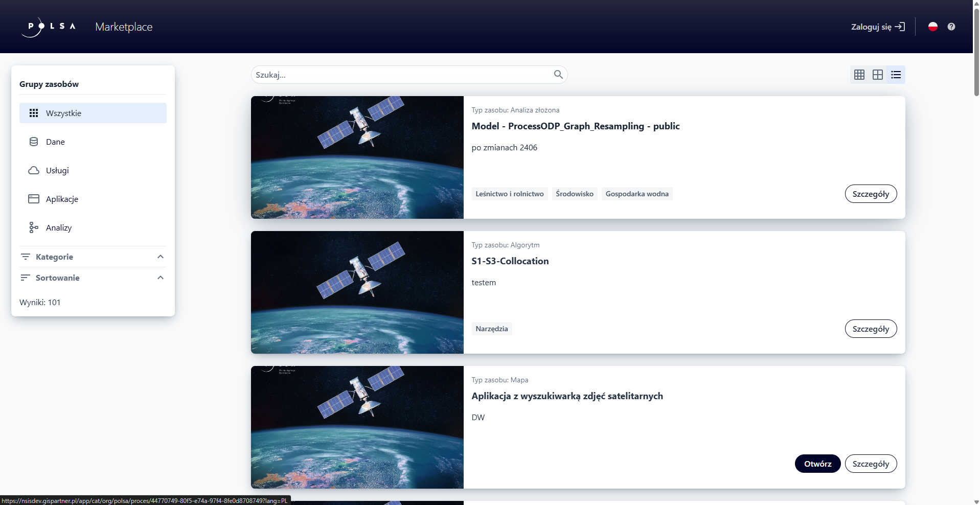Image resolution: width=980 pixels, height=505 pixels.
Task: Click the POLSA logo
Action: pos(49,27)
